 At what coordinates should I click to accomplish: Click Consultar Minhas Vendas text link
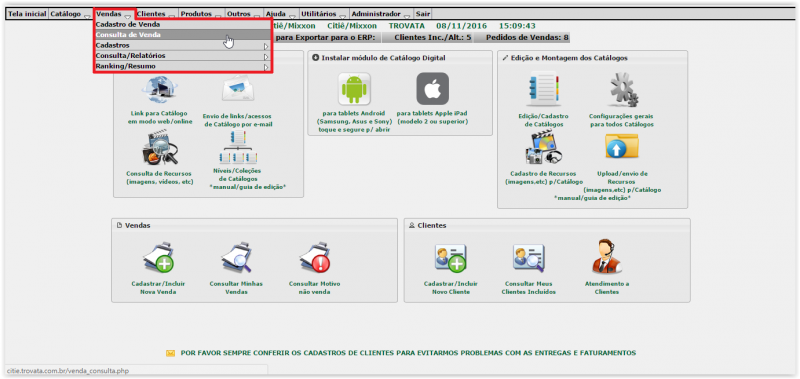(x=236, y=288)
